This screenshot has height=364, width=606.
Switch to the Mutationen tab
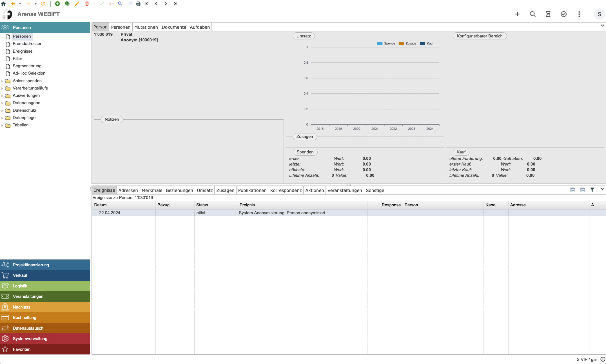(x=146, y=27)
